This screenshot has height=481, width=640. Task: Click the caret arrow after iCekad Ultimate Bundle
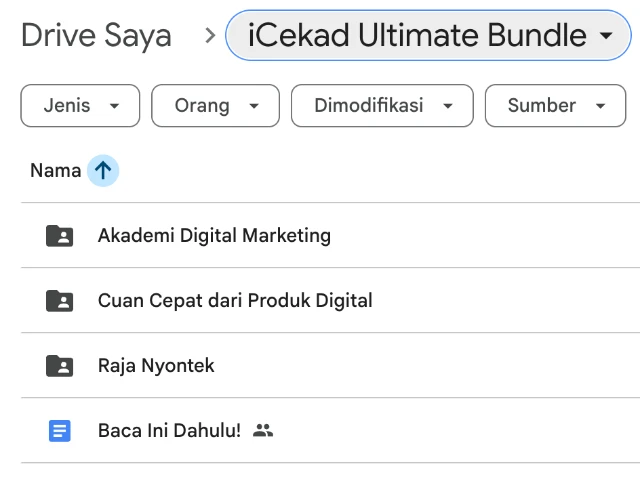click(606, 37)
